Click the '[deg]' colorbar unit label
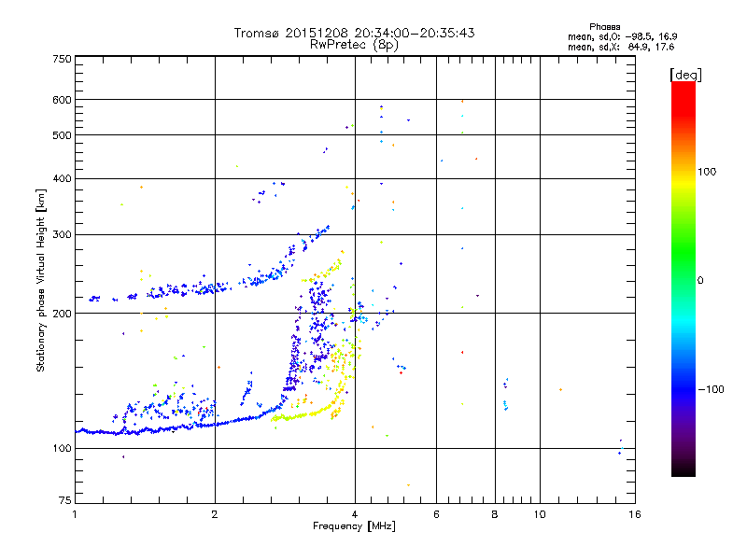This screenshot has height=560, width=747. coord(685,75)
